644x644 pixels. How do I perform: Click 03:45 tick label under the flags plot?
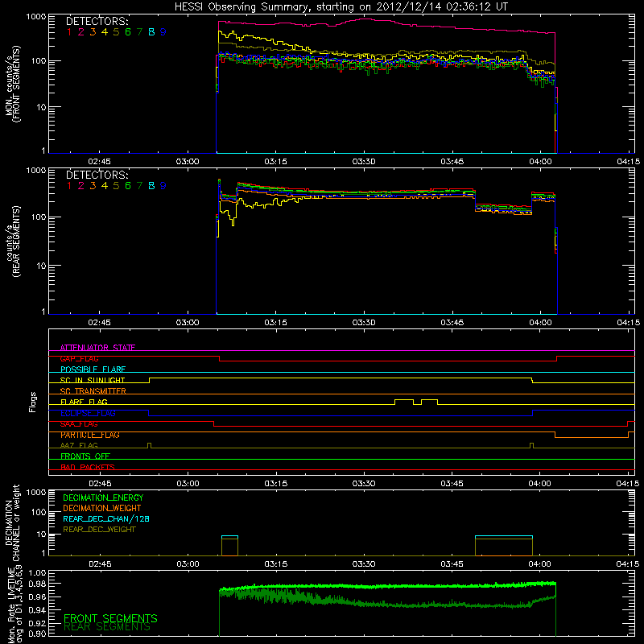[452, 484]
